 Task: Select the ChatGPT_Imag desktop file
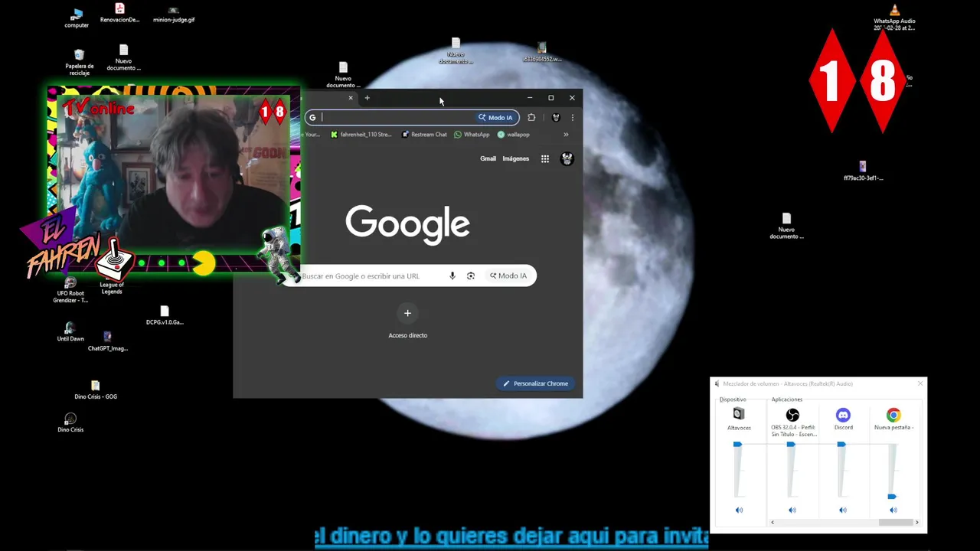tap(107, 341)
